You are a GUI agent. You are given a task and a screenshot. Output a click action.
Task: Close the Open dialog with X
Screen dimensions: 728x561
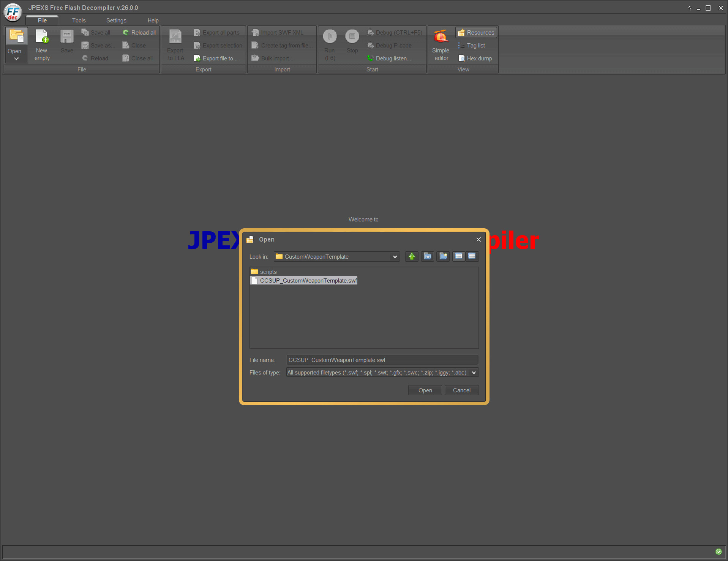(478, 239)
